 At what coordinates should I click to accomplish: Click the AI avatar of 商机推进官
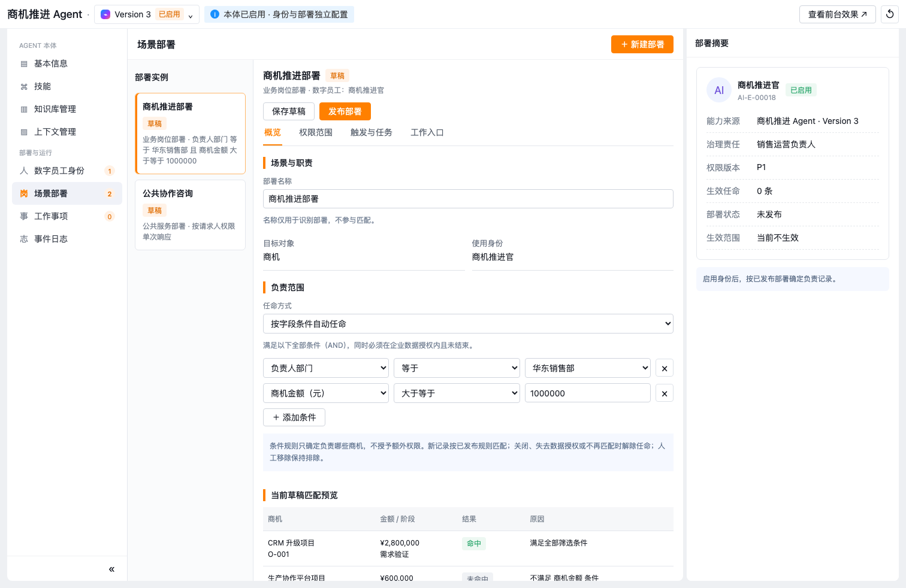[719, 90]
